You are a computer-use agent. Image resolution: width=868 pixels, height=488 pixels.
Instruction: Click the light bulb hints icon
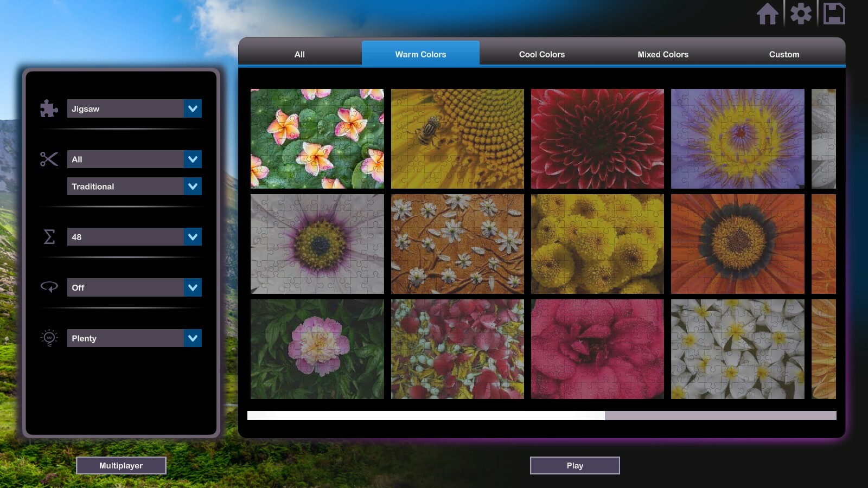(48, 338)
